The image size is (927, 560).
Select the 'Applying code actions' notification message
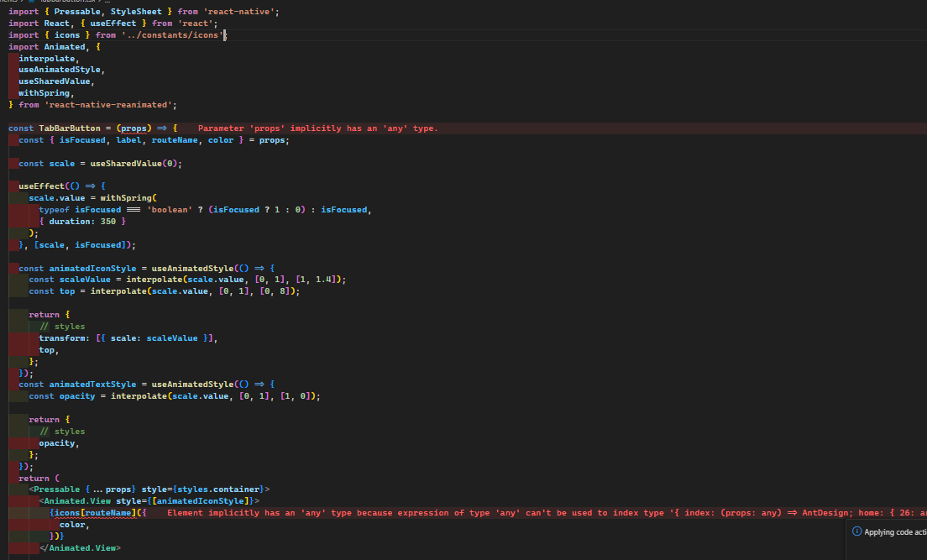[x=895, y=531]
